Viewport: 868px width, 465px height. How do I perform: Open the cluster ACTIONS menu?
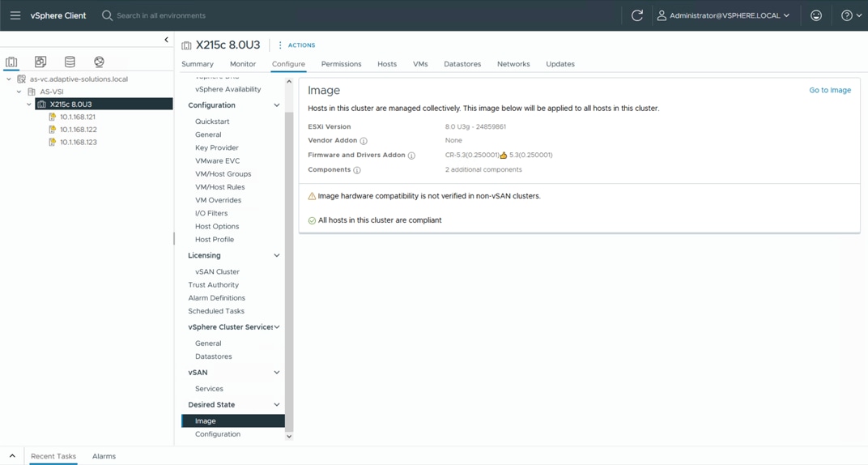(x=297, y=45)
